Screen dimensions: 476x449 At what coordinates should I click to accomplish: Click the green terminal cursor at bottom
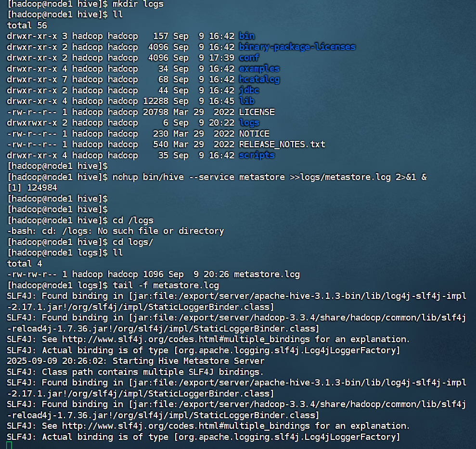(x=10, y=445)
